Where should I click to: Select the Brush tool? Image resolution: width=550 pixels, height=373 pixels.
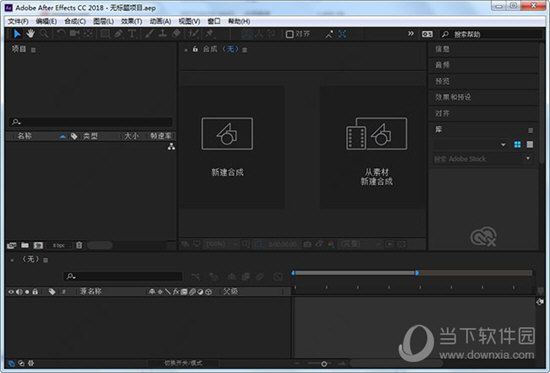pos(149,34)
